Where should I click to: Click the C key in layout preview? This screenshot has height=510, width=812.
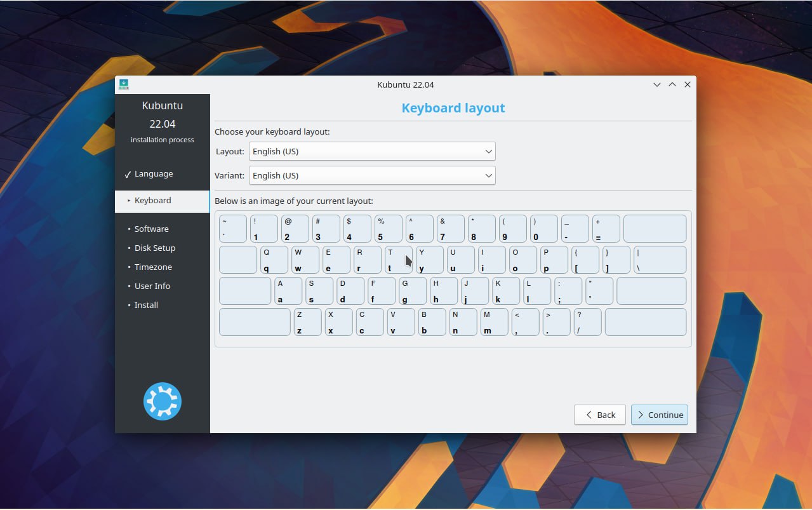click(x=370, y=322)
